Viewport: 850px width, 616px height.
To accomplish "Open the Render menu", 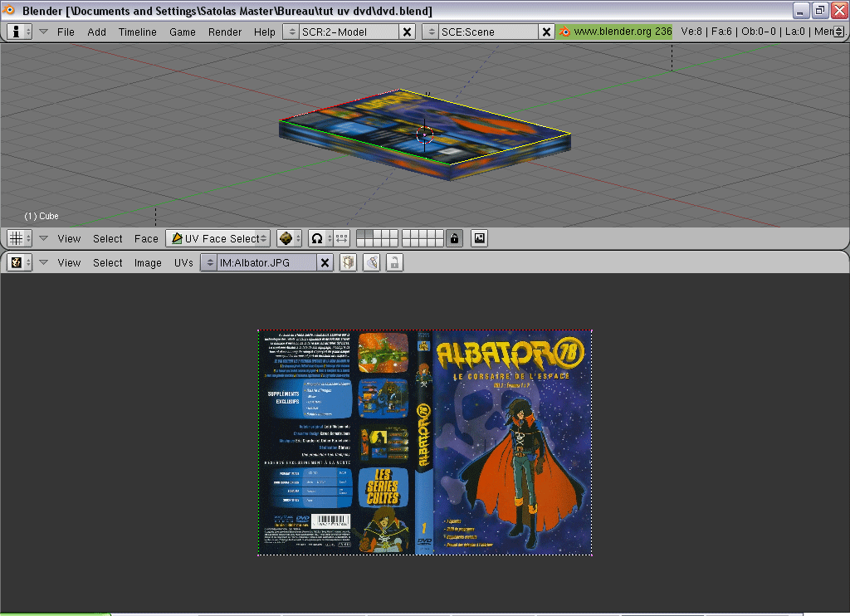I will pyautogui.click(x=224, y=32).
